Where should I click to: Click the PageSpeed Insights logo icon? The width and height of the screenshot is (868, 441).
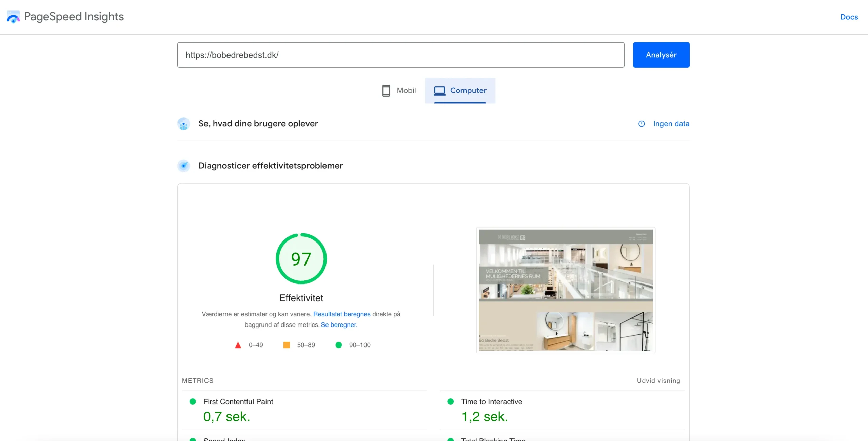pyautogui.click(x=13, y=17)
